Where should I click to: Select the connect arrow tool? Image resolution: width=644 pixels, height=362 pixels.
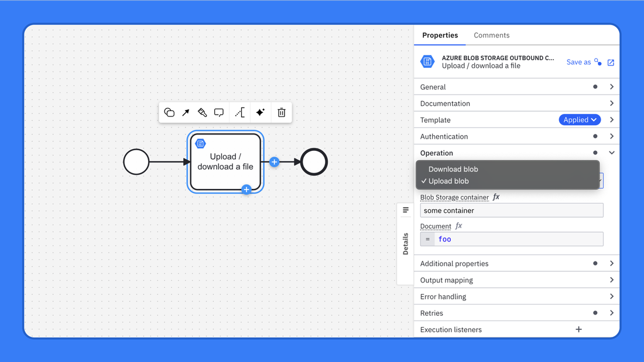click(x=186, y=112)
